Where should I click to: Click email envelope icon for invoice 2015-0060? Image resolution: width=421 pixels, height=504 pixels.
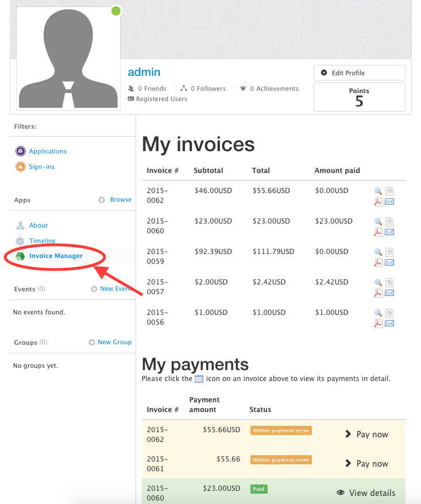point(389,232)
